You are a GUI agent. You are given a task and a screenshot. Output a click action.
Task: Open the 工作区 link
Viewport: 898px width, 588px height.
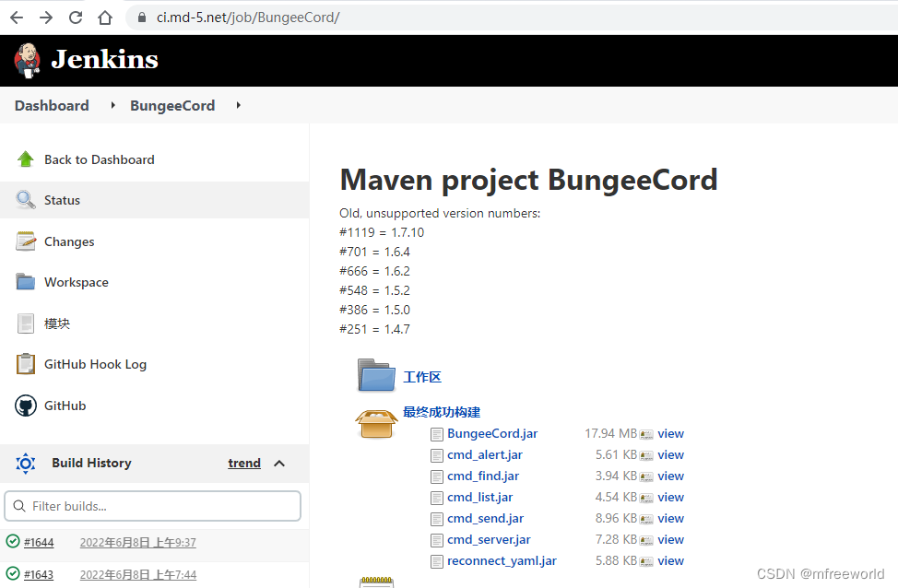[422, 377]
